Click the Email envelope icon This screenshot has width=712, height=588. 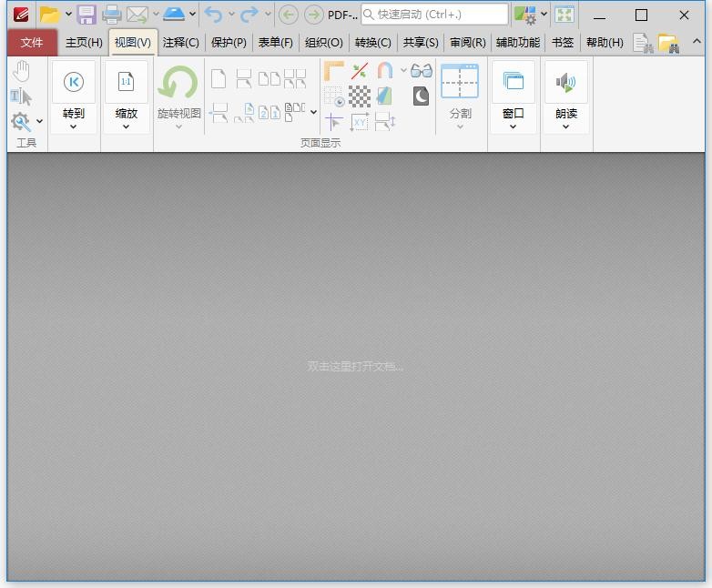137,15
